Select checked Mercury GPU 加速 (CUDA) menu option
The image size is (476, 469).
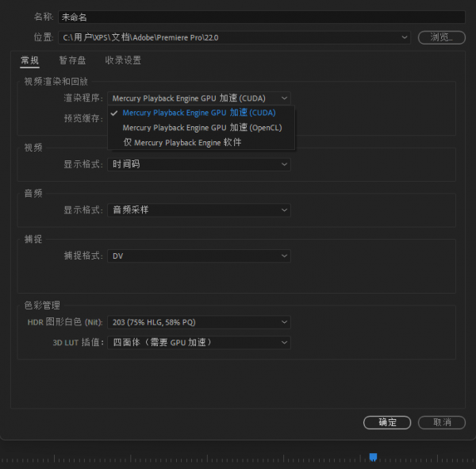[199, 113]
